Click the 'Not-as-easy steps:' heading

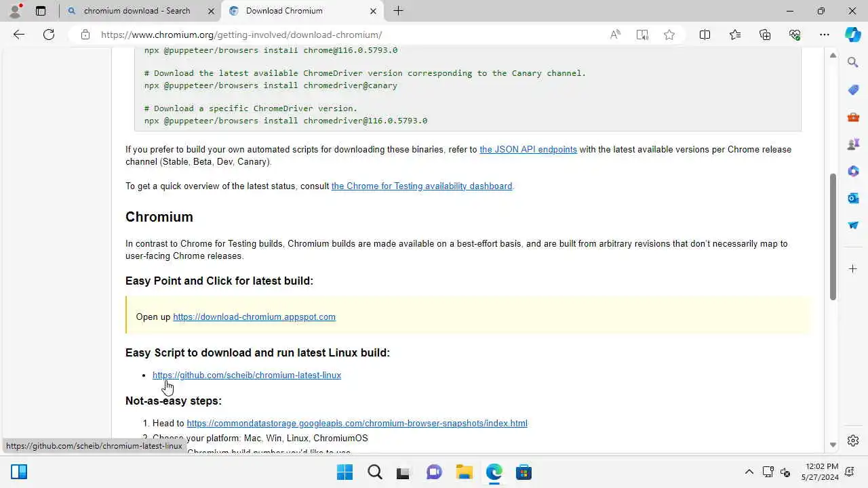coord(174,401)
